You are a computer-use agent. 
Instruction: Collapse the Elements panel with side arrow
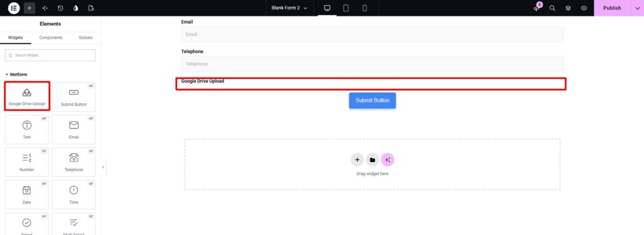point(103,167)
